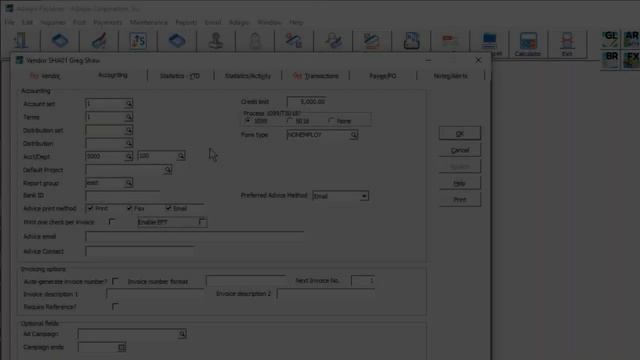
Task: Switch to the Payee/PO tab
Action: 383,76
